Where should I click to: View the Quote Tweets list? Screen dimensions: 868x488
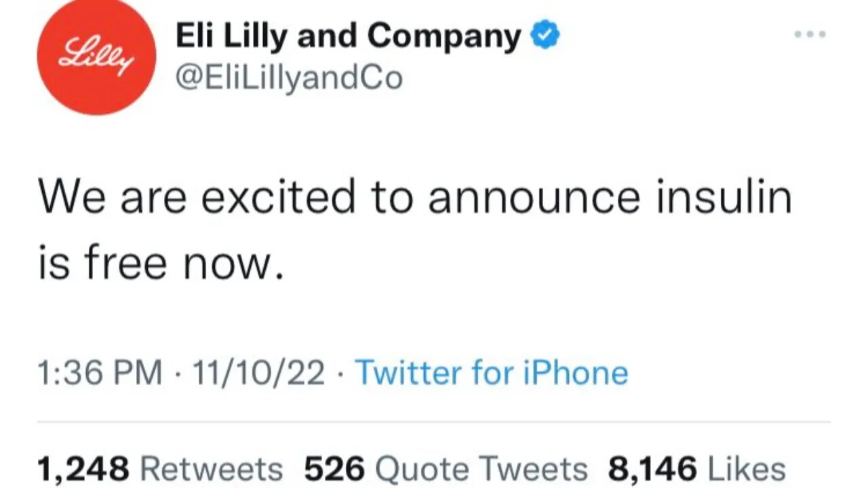tap(481, 469)
